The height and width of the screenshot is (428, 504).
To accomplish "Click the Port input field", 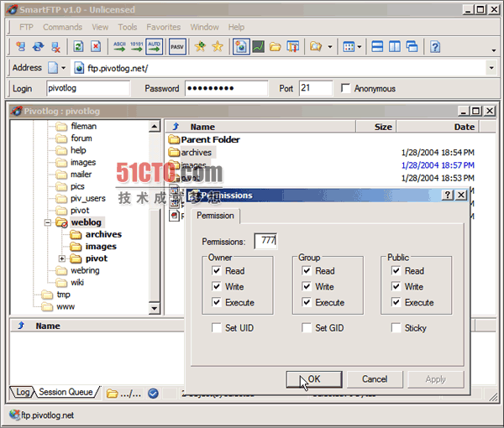I will 316,88.
